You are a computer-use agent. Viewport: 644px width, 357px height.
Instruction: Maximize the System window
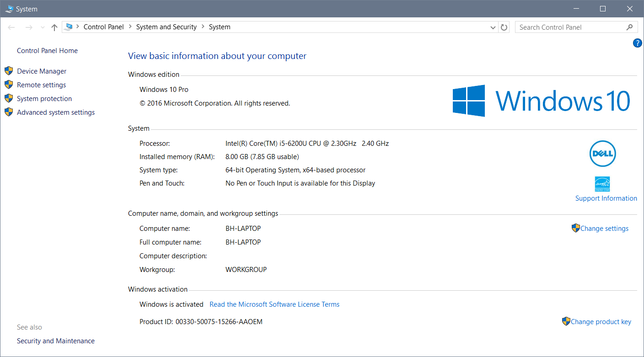point(603,9)
